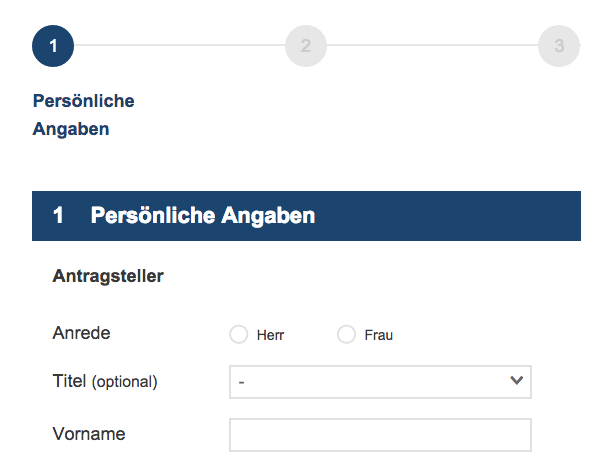Viewport: 609px width, 460px height.
Task: Click the dash value in Titel select
Action: tap(241, 383)
